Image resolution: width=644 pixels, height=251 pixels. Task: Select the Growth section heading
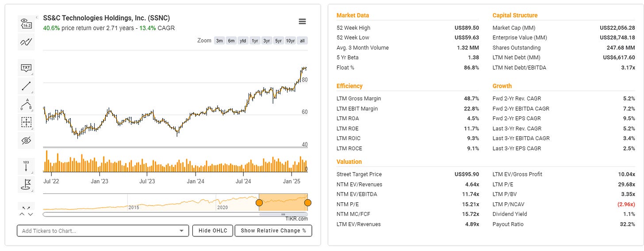pyautogui.click(x=502, y=86)
